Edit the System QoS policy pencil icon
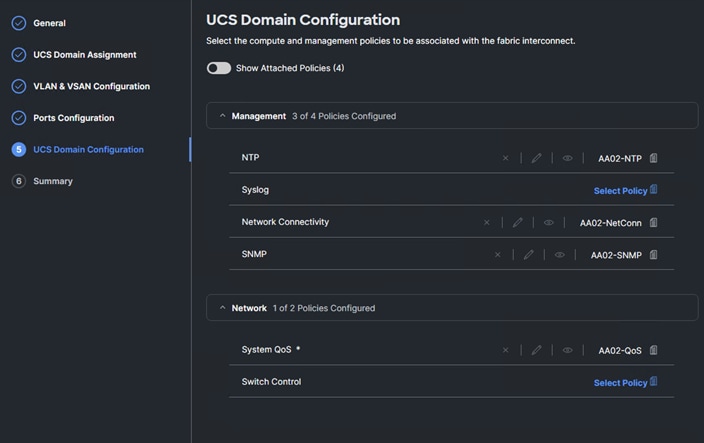Image resolution: width=704 pixels, height=443 pixels. pos(536,351)
